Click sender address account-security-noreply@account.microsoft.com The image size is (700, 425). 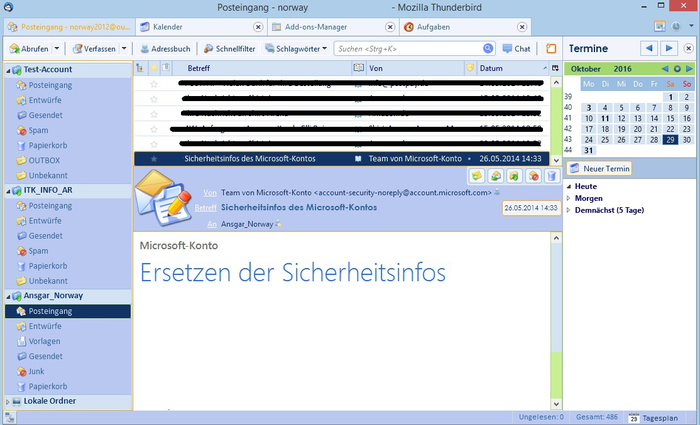click(402, 192)
